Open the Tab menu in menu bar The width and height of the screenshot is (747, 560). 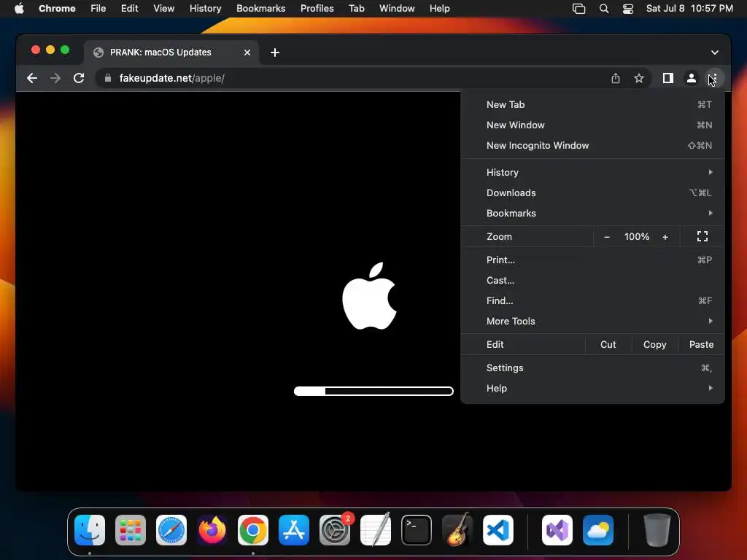(x=356, y=9)
